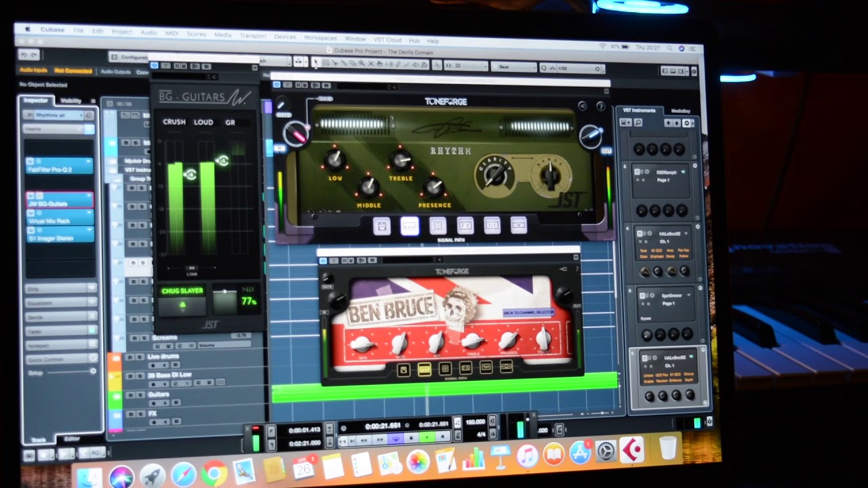Expand the Sends section in Inspector
Screen dimensions: 868x488
point(61,317)
